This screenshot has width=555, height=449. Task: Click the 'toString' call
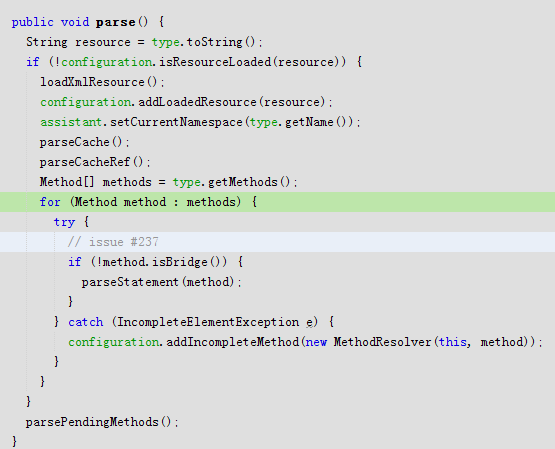(214, 42)
